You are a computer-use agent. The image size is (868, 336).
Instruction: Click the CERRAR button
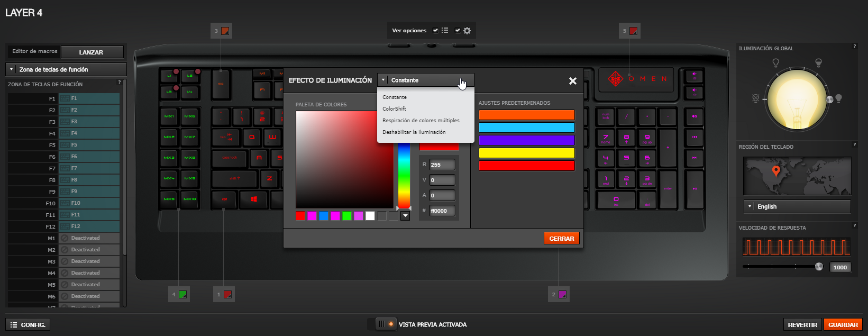point(561,239)
